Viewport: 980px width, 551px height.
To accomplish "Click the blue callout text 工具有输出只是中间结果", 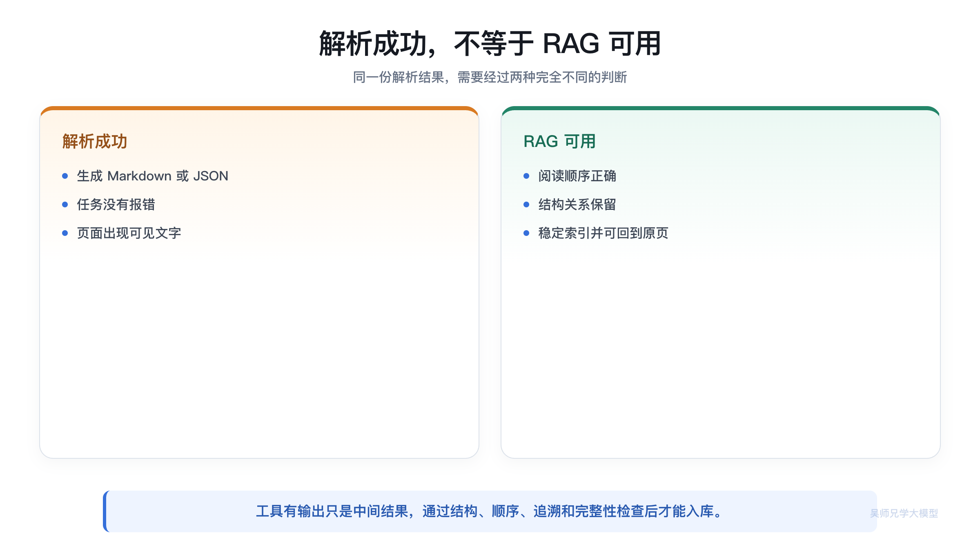I will click(x=332, y=511).
